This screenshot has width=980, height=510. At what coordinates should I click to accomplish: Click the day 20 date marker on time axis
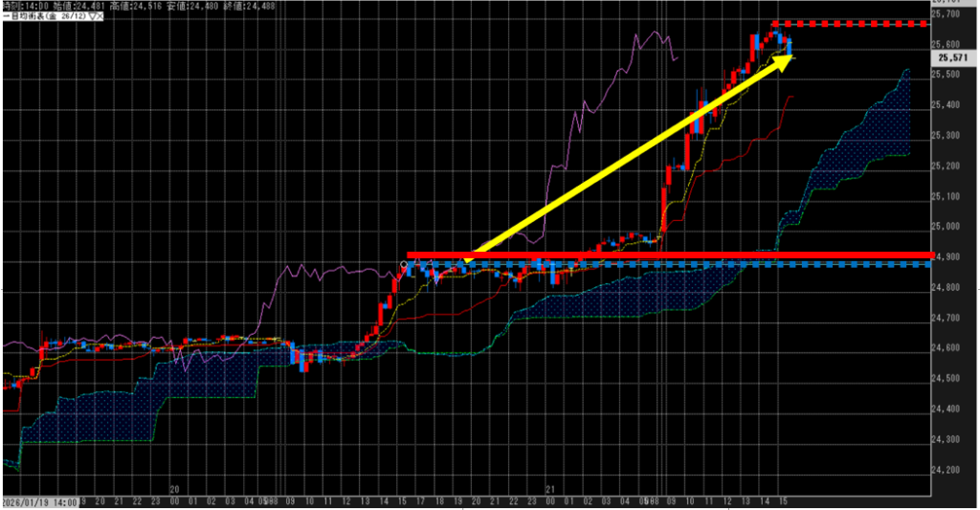click(x=173, y=487)
